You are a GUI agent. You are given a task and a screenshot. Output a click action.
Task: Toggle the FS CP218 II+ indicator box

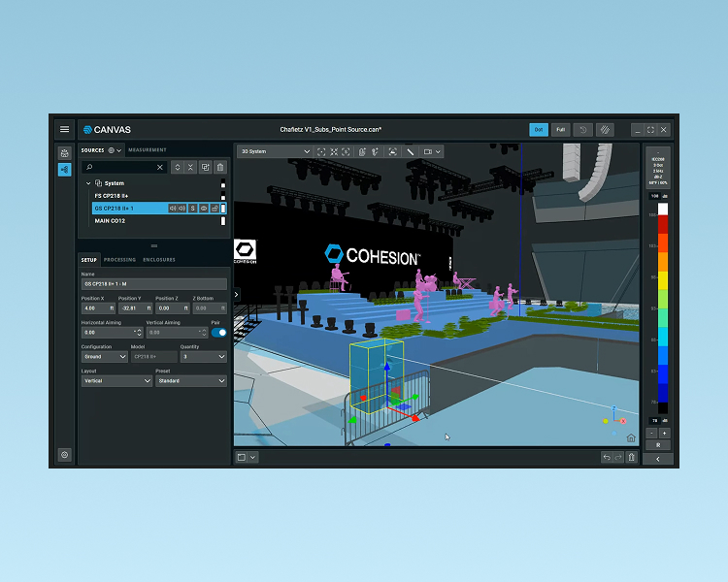(x=223, y=196)
